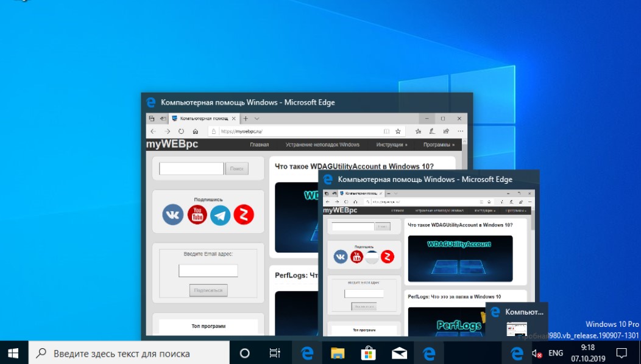Viewport: 641px width, 364px height.
Task: Click Топ программ heading in large Edge preview
Action: (x=208, y=326)
